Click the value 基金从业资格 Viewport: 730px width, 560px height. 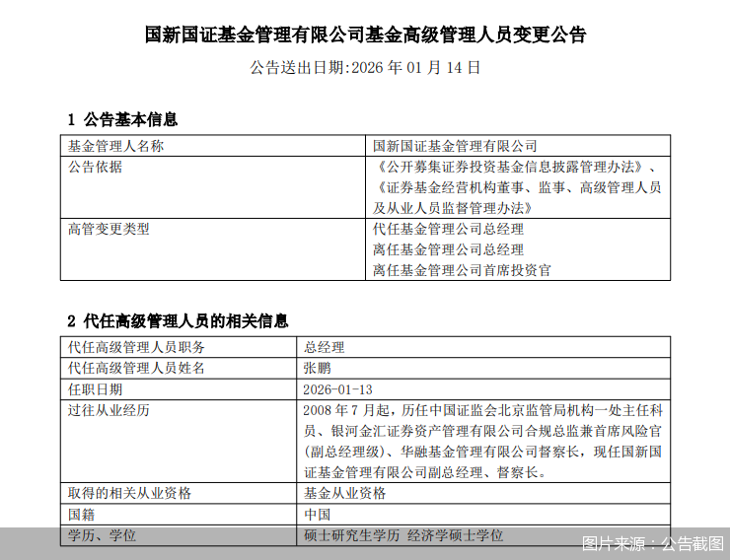click(344, 493)
